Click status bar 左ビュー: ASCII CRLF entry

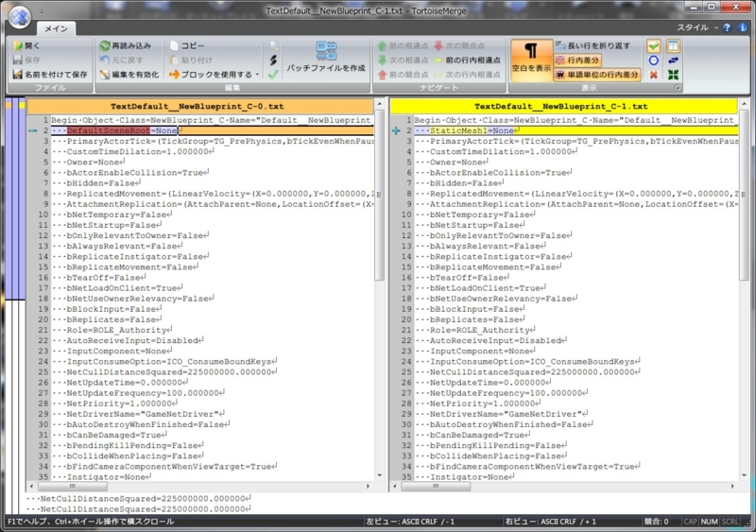tap(410, 522)
